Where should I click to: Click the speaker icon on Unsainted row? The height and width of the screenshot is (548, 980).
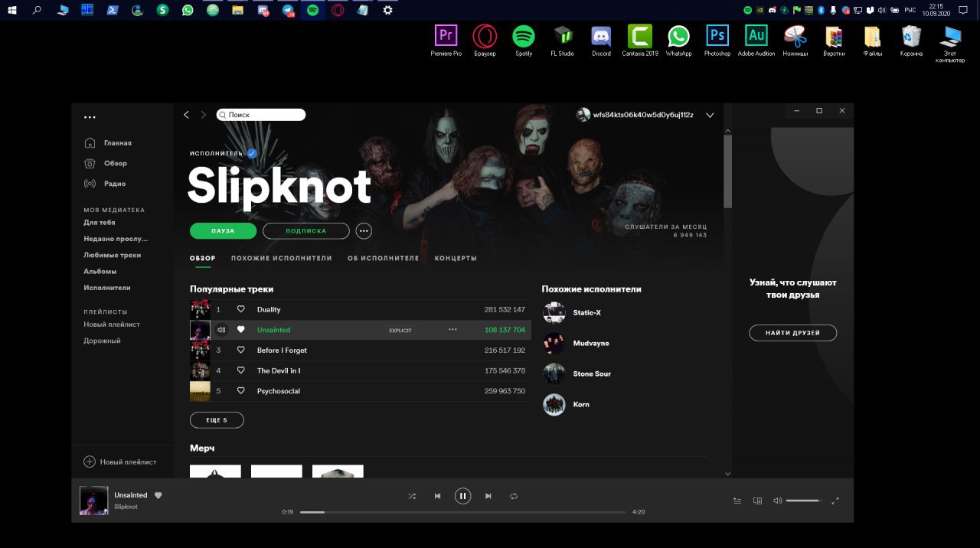point(221,330)
